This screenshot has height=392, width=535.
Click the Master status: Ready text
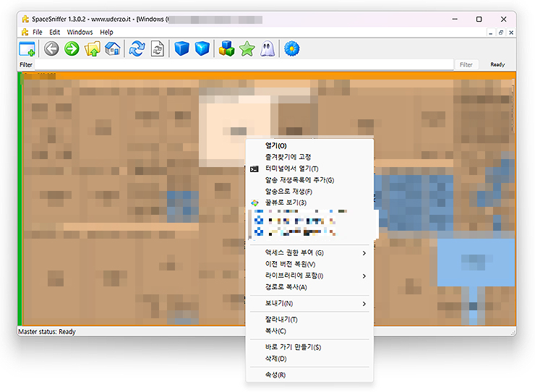(47, 331)
